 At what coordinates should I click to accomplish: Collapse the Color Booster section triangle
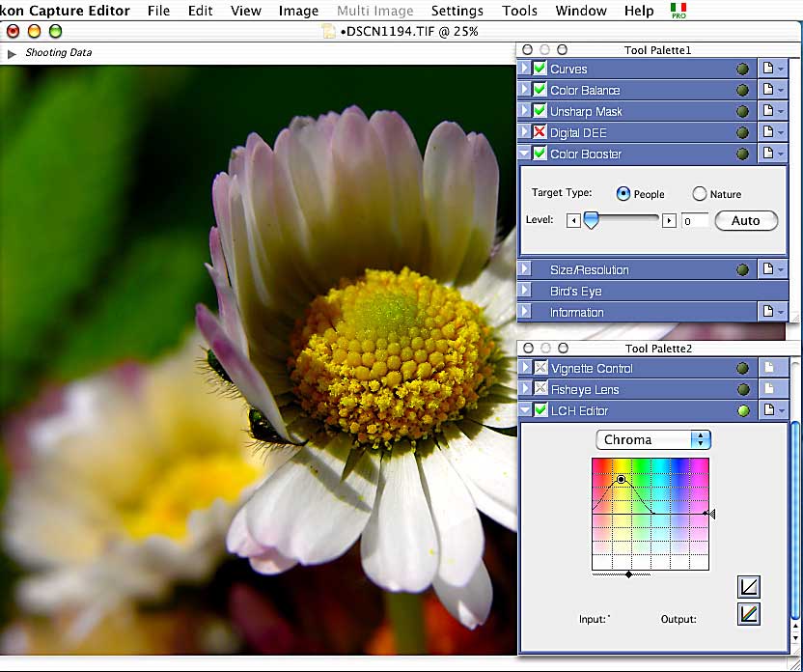coord(524,154)
